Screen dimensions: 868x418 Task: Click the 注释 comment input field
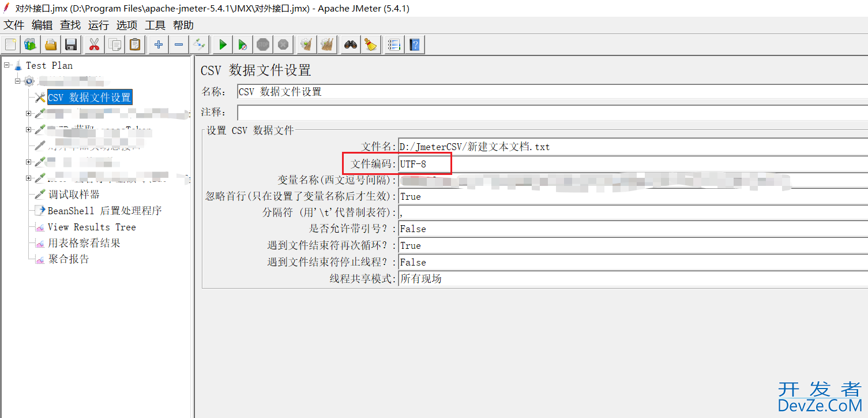click(x=552, y=112)
